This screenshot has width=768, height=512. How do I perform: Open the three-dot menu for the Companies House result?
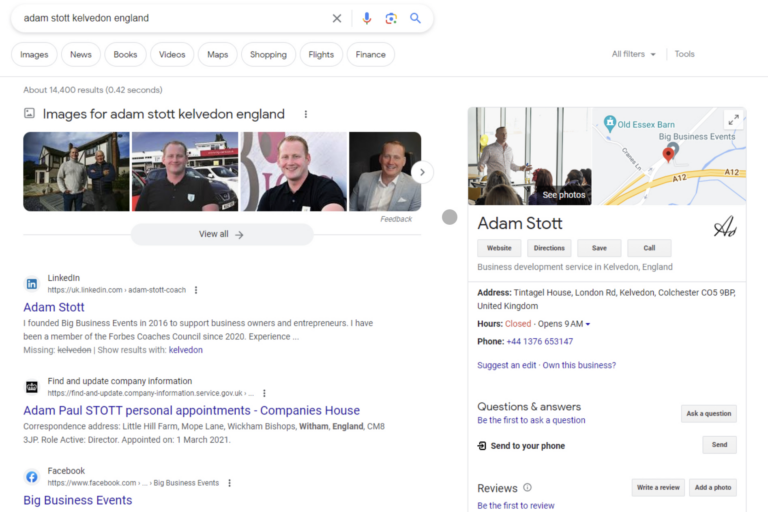coord(264,393)
